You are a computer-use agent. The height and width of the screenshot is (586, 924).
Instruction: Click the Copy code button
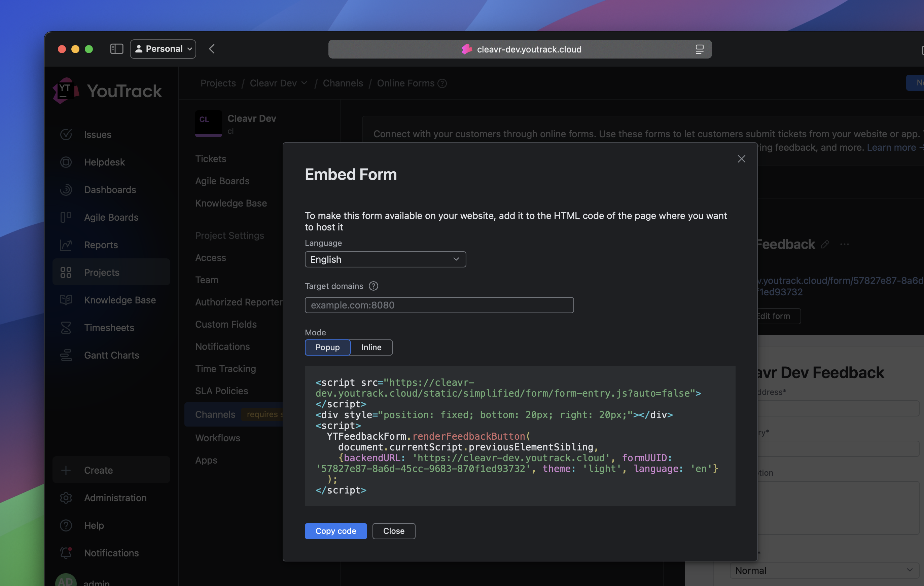[x=335, y=531]
